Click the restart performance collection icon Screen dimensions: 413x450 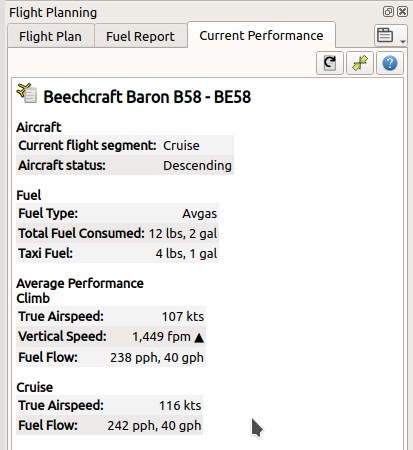[330, 63]
